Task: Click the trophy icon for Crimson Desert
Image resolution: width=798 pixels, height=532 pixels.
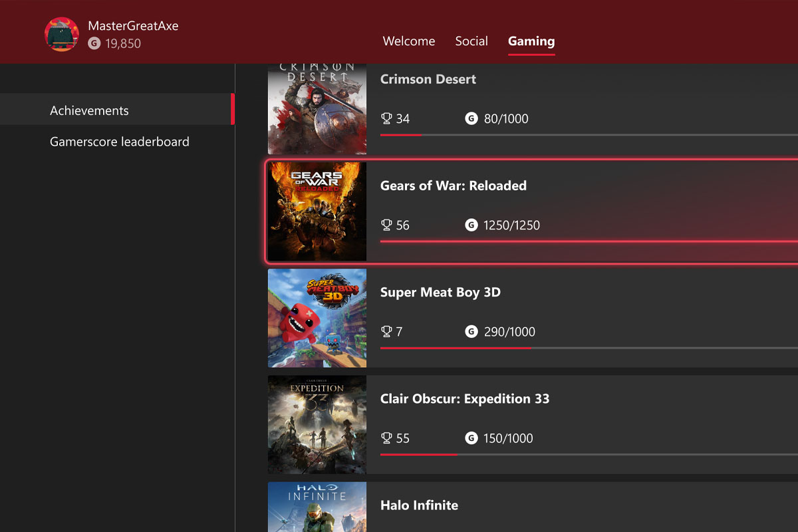Action: (x=386, y=118)
